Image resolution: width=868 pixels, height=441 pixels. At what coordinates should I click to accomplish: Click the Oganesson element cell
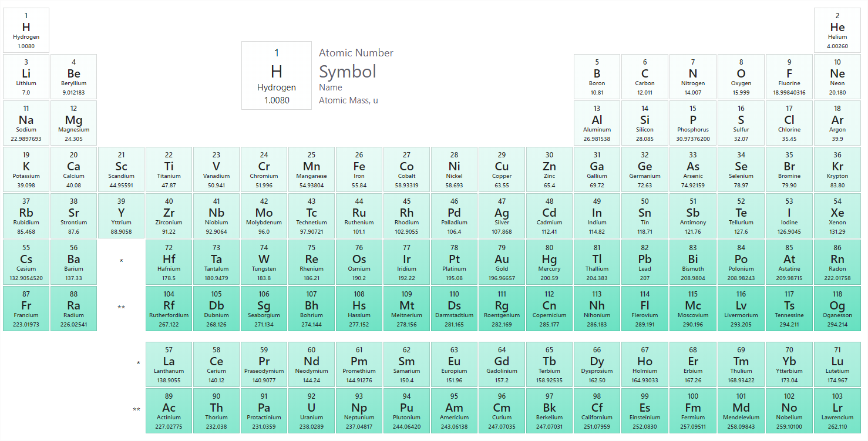(837, 308)
